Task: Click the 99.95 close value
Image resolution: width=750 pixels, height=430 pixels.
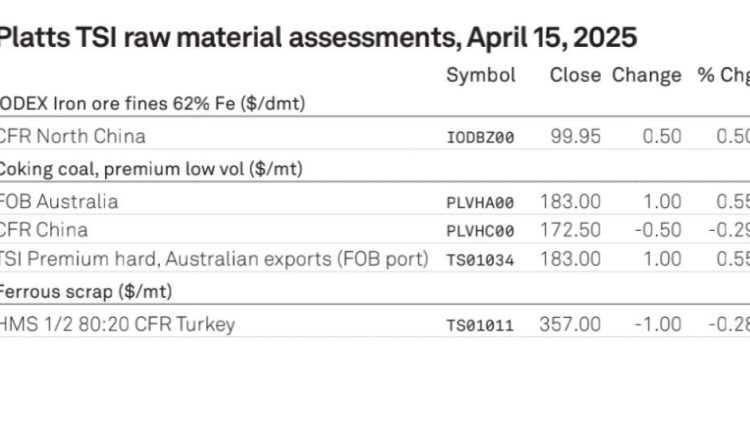Action: pos(575,136)
